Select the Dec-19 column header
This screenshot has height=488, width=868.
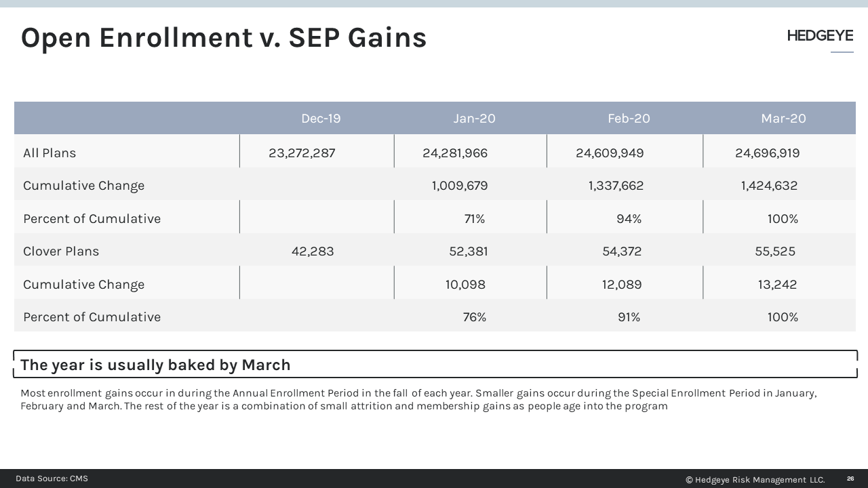[321, 118]
